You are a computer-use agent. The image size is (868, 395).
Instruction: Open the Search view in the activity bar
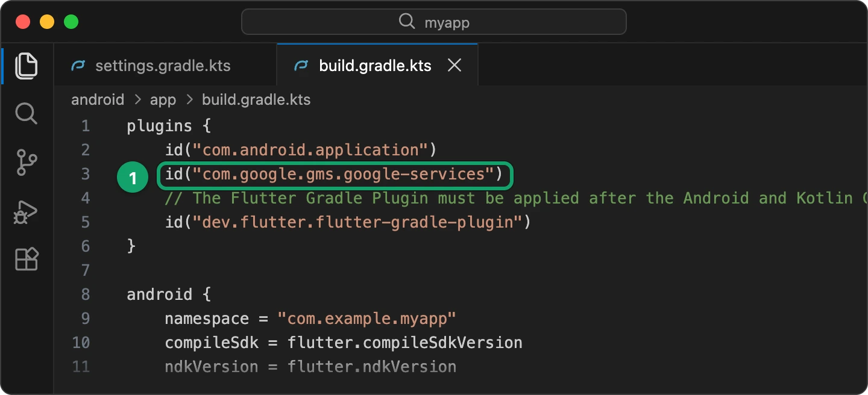pyautogui.click(x=26, y=113)
